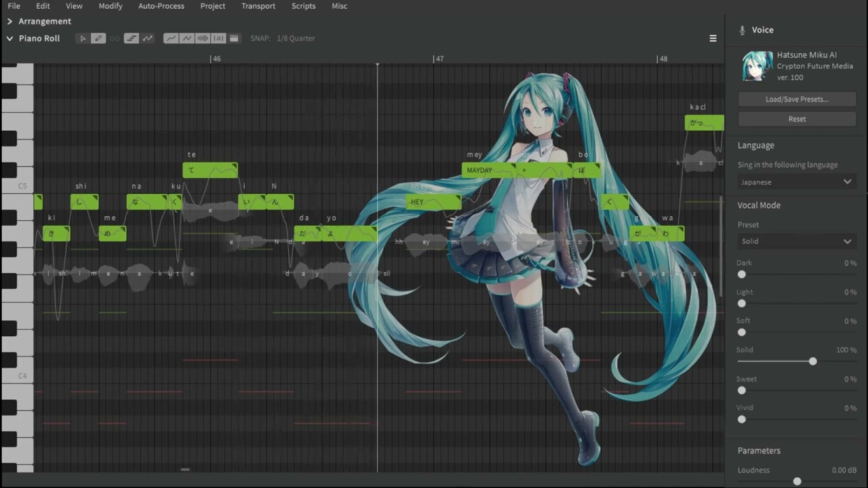The height and width of the screenshot is (488, 868).
Task: Click measure 48 marker on timeline ruler
Action: (x=663, y=59)
